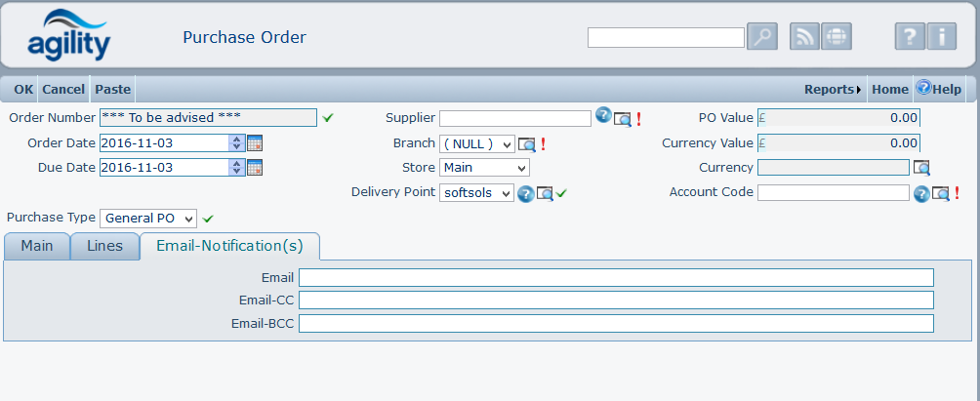980x401 pixels.
Task: Click the magnifier search button in header
Action: click(761, 37)
